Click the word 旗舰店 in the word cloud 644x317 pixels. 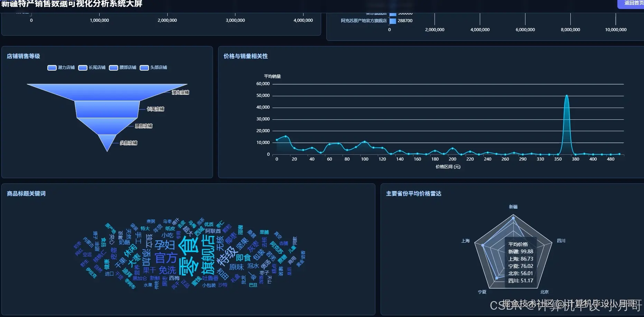coord(208,254)
